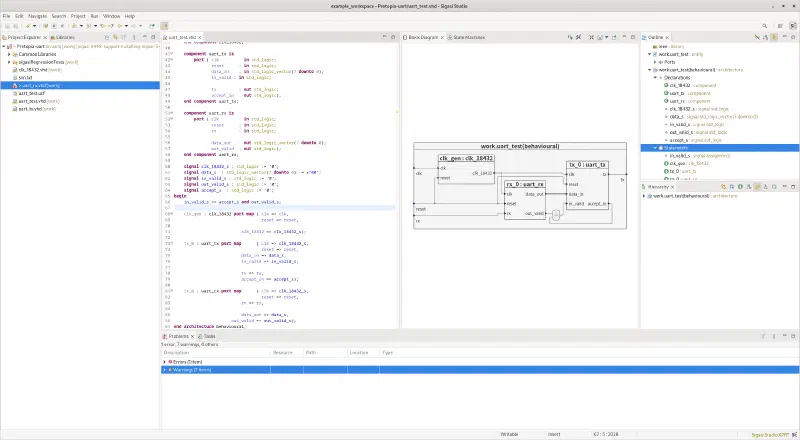Open the File menu
The image size is (800, 440).
point(6,16)
